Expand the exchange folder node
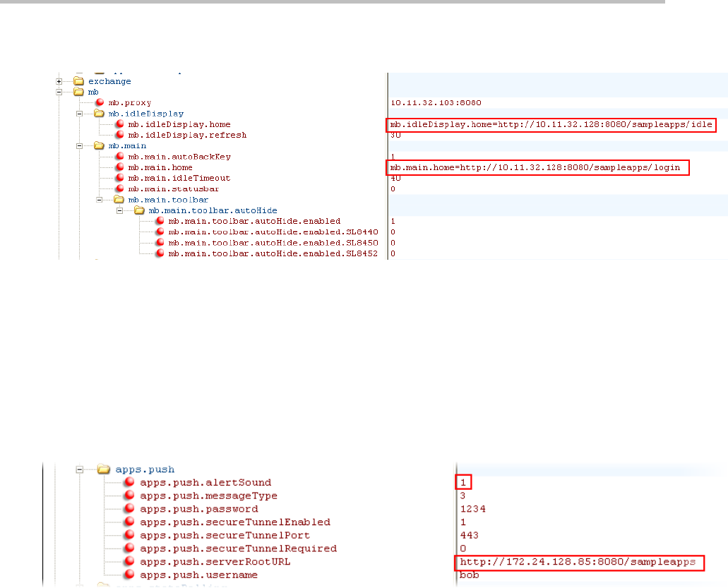728x588 pixels. tap(60, 81)
